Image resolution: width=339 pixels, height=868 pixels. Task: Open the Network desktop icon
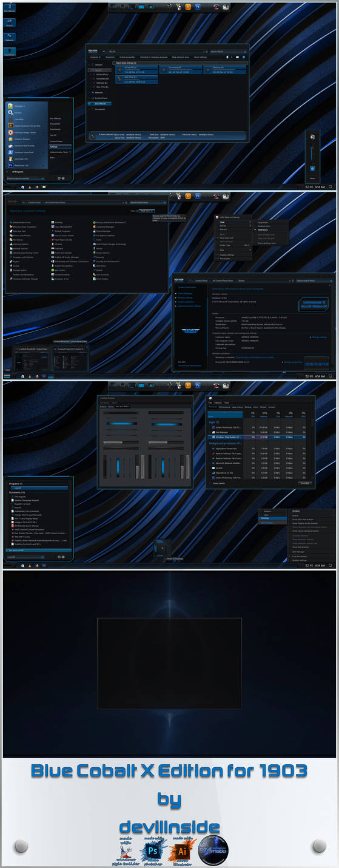[x=9, y=37]
